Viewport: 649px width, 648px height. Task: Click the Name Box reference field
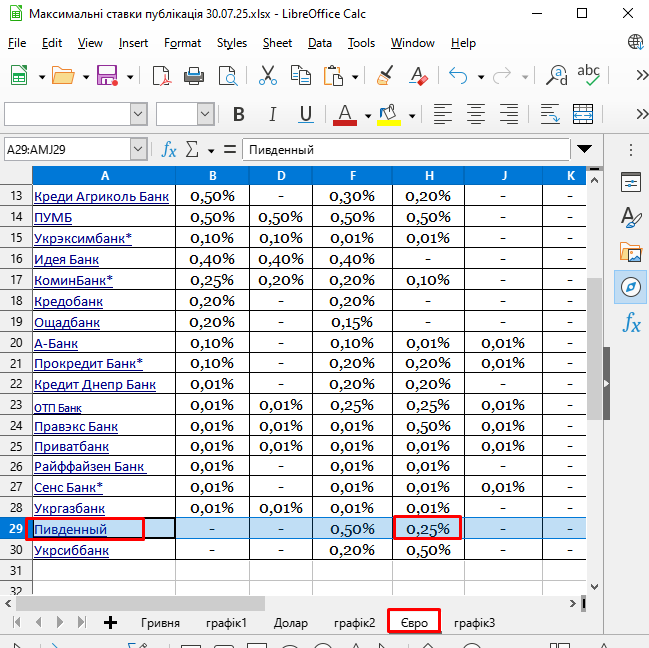pos(67,149)
